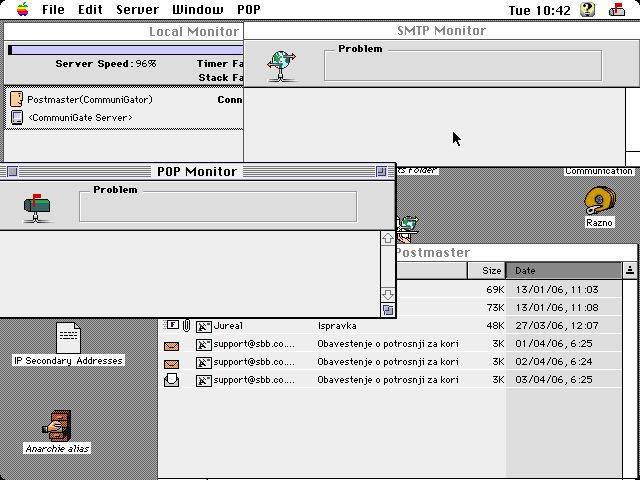640x480 pixels.
Task: Click the POP Monitor scroll down arrow
Action: (388, 295)
